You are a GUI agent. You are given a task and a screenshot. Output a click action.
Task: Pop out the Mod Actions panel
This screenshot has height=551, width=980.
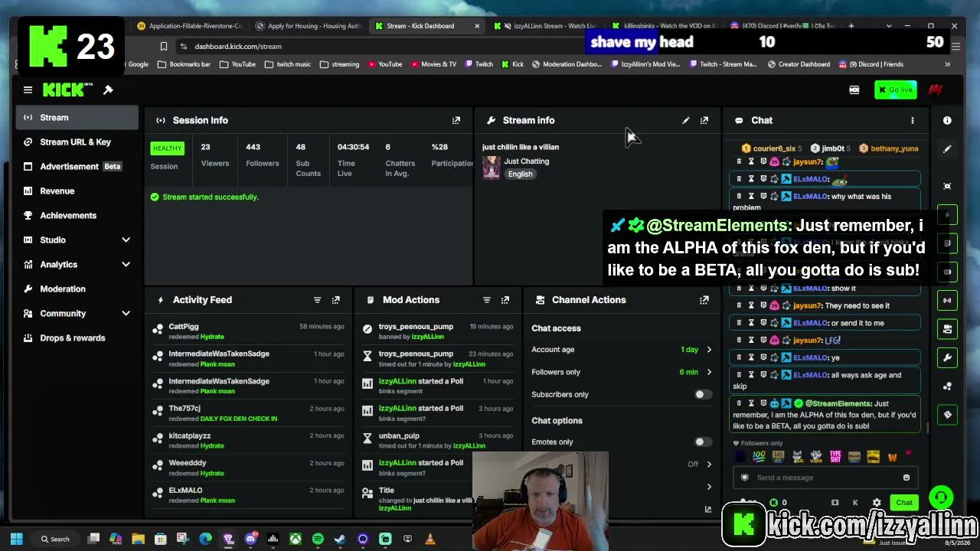[505, 300]
